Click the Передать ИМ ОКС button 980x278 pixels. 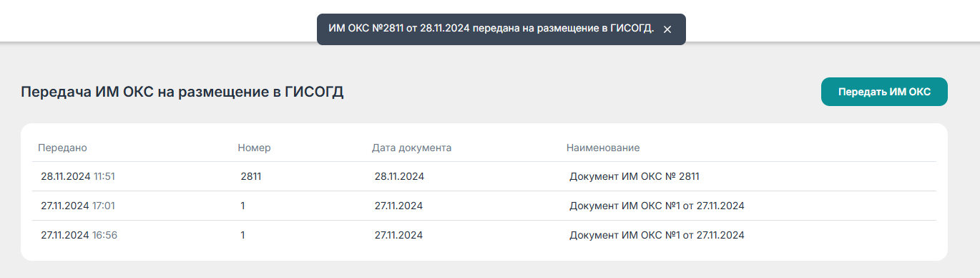(x=884, y=92)
